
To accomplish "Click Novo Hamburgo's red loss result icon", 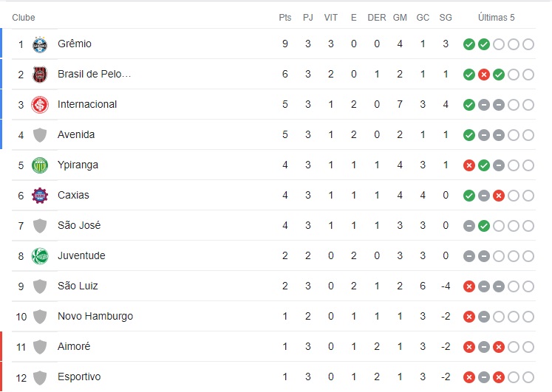I will (x=468, y=317).
